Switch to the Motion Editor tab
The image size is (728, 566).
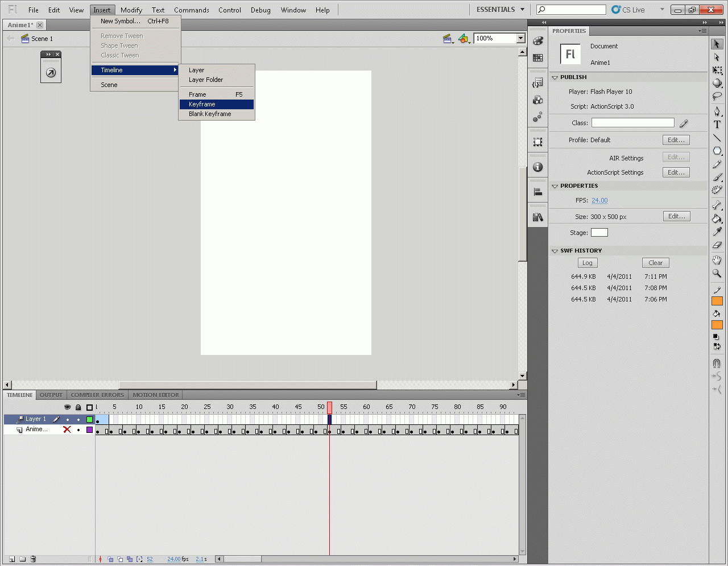156,395
